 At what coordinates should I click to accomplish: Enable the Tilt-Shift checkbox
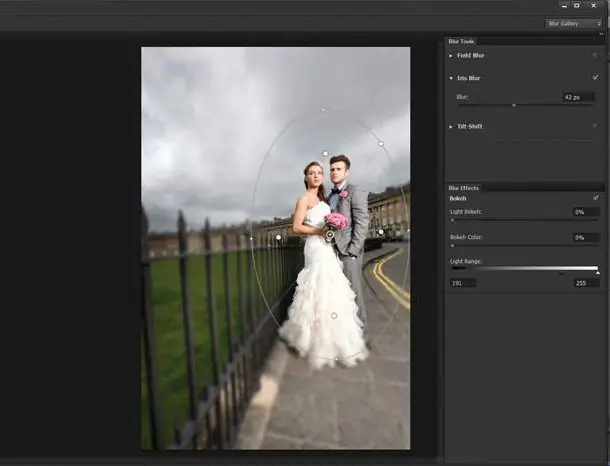(595, 126)
